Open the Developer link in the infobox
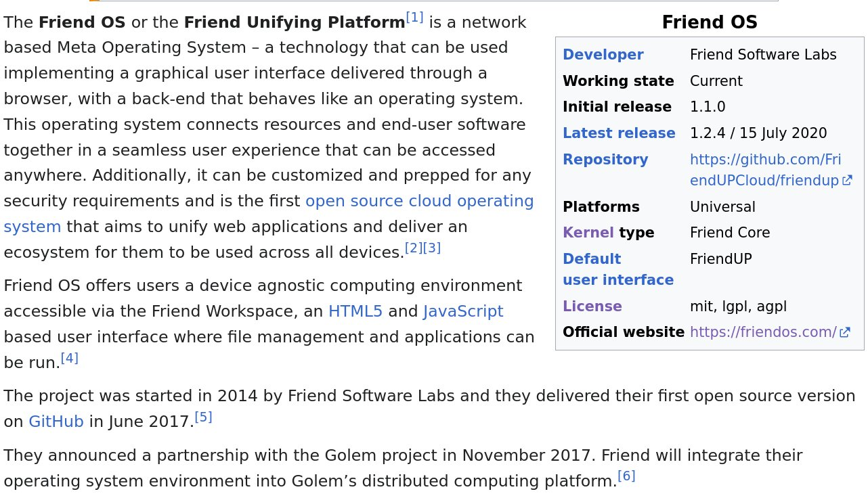868x500 pixels. tap(603, 55)
